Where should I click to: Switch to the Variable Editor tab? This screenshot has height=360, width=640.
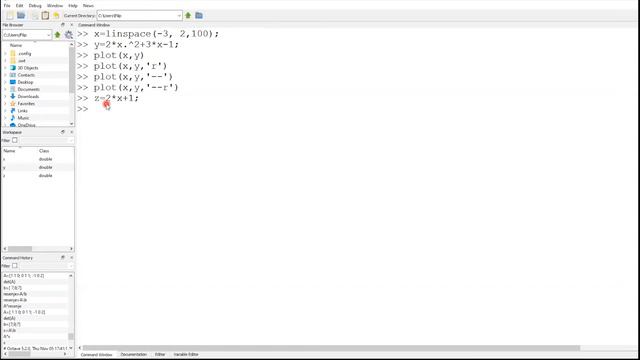(186, 354)
